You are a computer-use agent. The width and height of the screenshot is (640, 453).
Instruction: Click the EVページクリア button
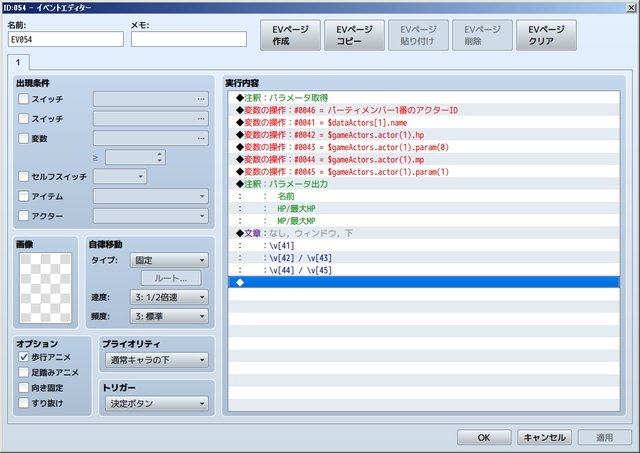pyautogui.click(x=546, y=35)
